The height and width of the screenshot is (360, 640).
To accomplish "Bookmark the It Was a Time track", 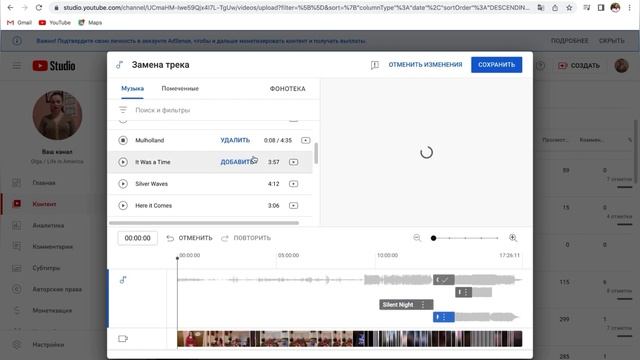I will pyautogui.click(x=293, y=162).
